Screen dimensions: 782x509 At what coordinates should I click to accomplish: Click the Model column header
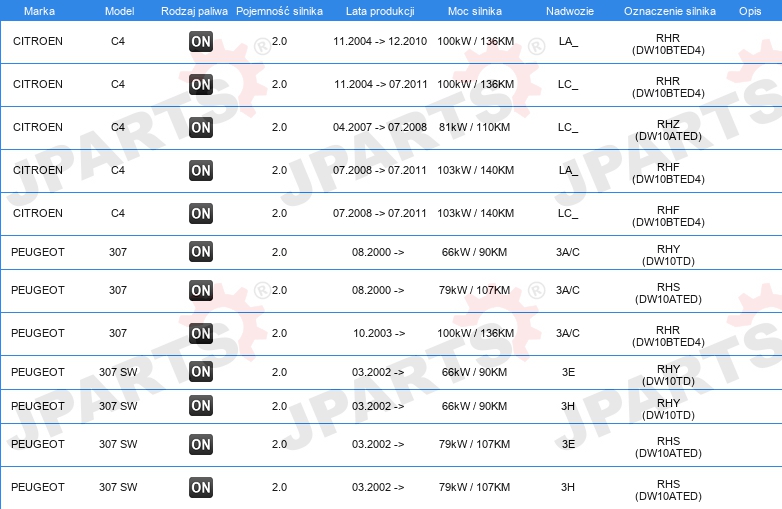pos(119,11)
